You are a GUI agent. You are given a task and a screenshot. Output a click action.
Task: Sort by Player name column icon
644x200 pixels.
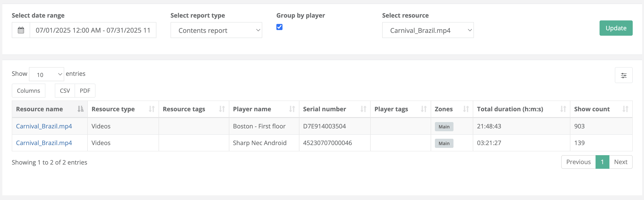292,109
